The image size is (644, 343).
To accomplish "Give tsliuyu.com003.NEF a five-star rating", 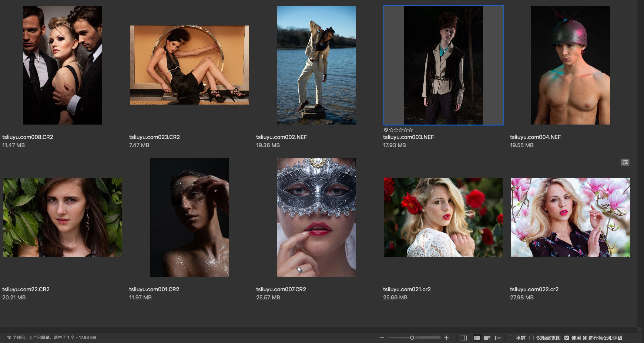I will click(x=410, y=130).
